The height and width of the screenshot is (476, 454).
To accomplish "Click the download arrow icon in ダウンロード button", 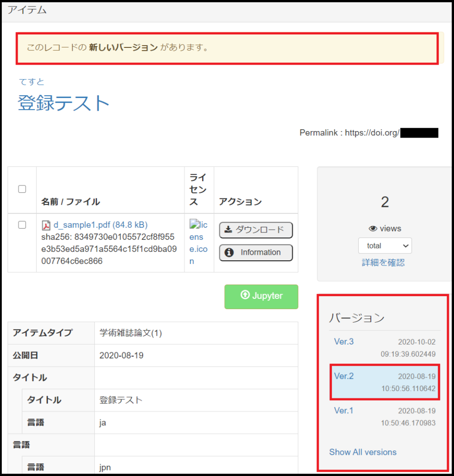I will (x=228, y=230).
